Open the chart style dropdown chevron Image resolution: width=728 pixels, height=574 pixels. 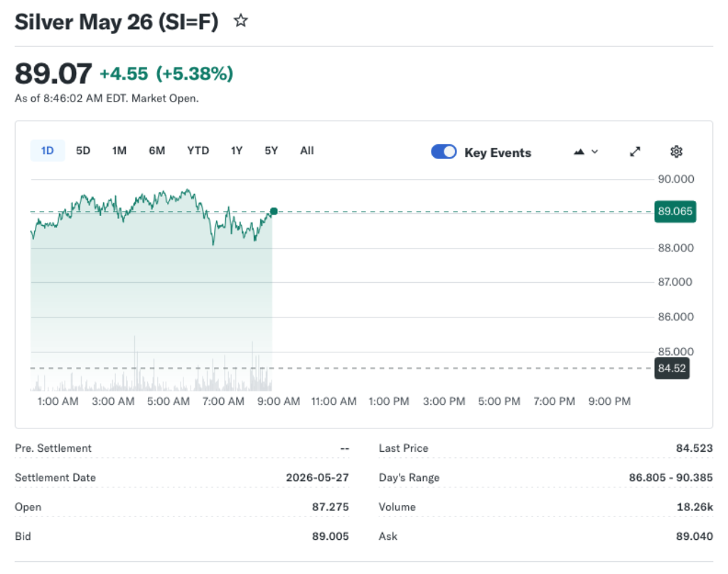[594, 152]
